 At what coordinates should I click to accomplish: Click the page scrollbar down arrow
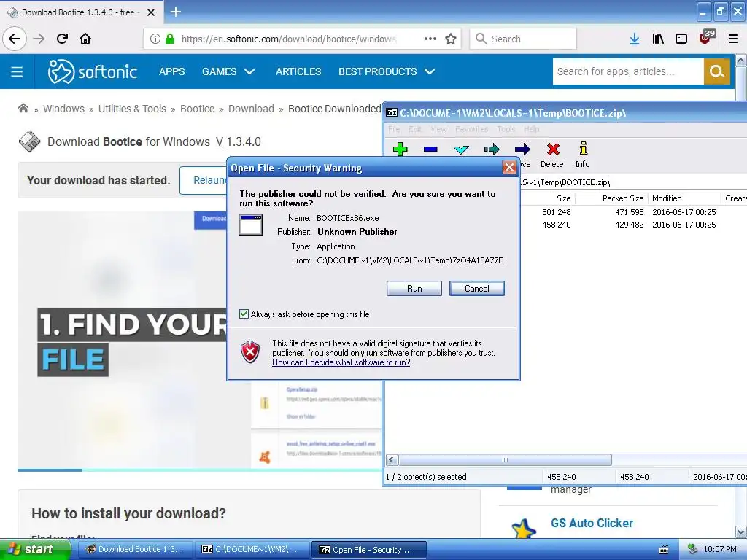[740, 532]
